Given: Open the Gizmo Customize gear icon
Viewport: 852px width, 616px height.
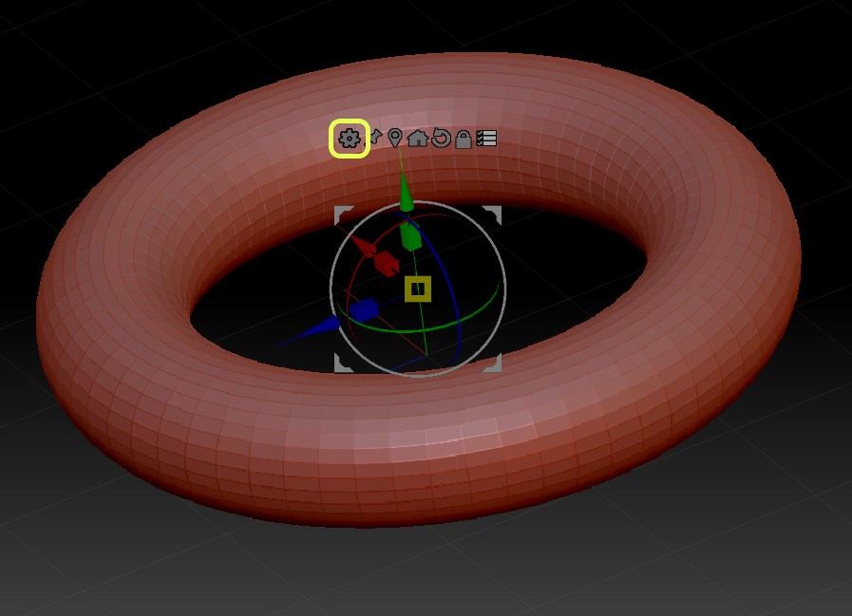Looking at the screenshot, I should (x=349, y=139).
